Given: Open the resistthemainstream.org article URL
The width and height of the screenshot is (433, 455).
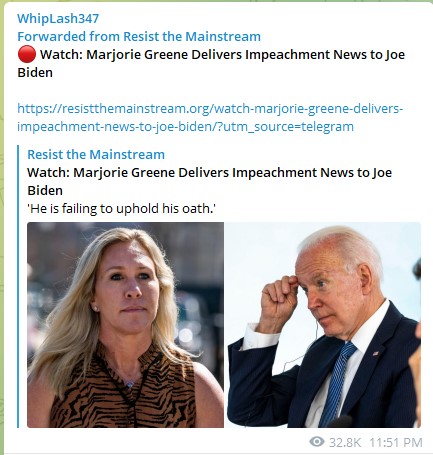Looking at the screenshot, I should pyautogui.click(x=210, y=117).
